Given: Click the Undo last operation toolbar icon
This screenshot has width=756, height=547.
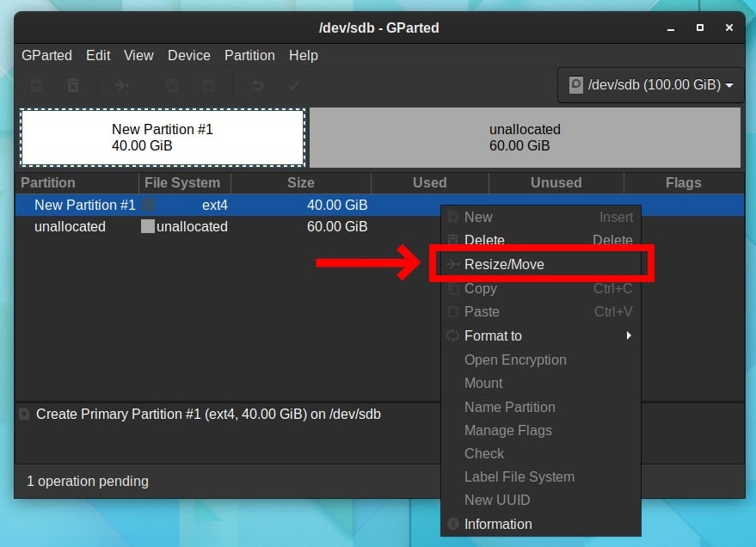Looking at the screenshot, I should coord(257,86).
